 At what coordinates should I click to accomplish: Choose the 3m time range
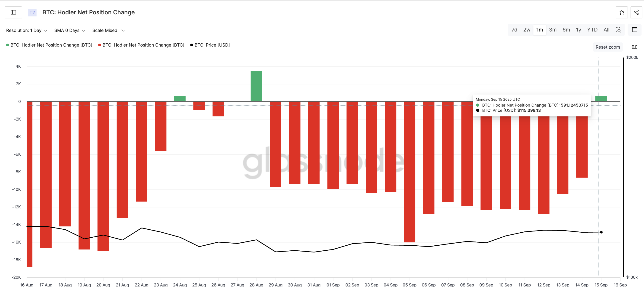pyautogui.click(x=552, y=30)
